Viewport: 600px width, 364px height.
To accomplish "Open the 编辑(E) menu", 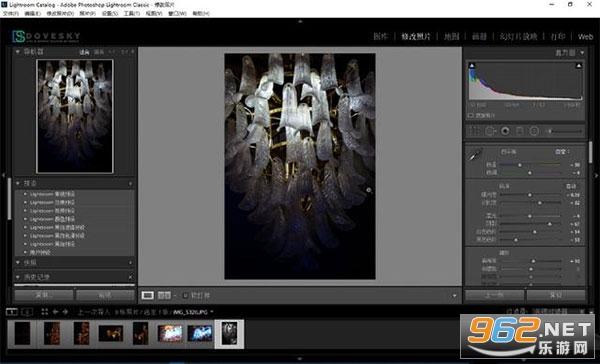I will 33,13.
